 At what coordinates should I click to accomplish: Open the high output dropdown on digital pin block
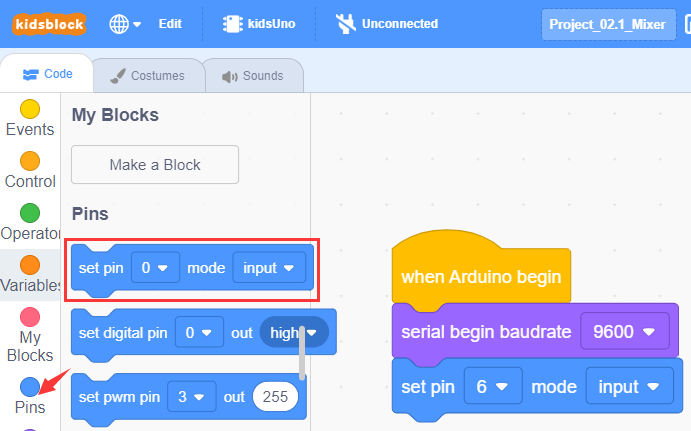294,333
